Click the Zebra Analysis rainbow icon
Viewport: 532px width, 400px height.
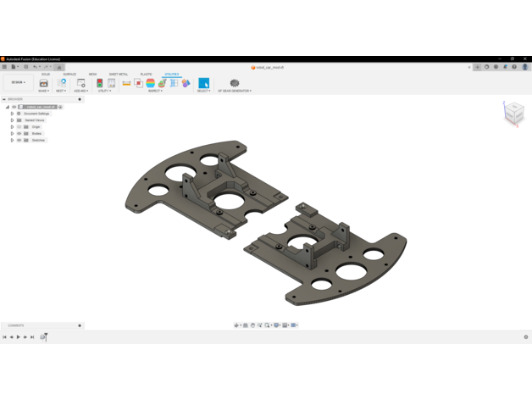pos(150,83)
